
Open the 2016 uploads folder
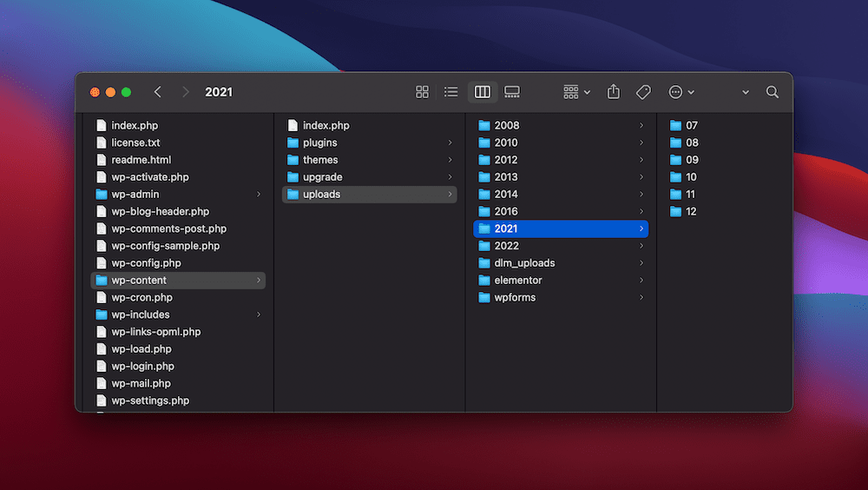(x=561, y=211)
